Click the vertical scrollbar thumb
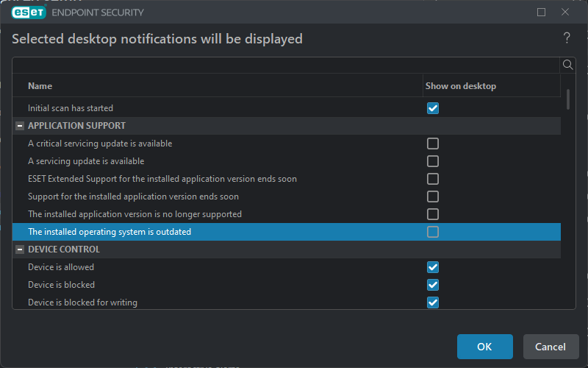The image size is (588, 368). click(568, 99)
